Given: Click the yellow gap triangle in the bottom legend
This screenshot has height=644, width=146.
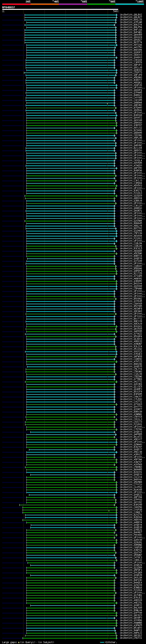Looking at the screenshot, I should click(19, 642).
